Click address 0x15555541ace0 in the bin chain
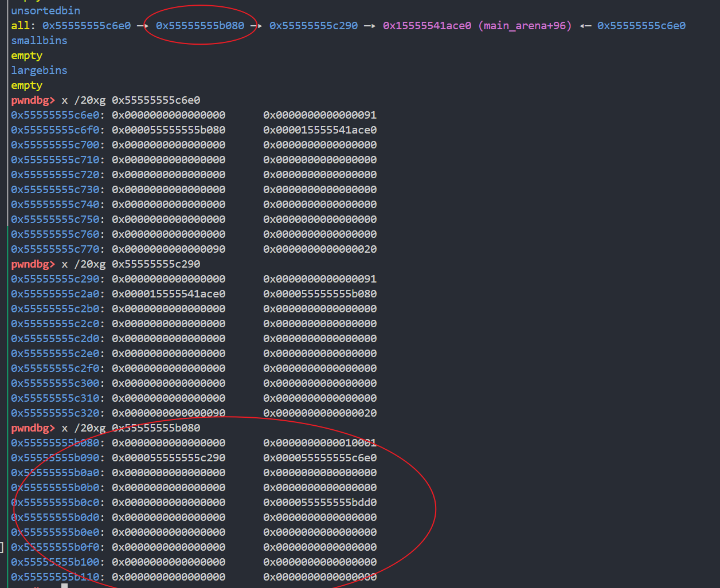The height and width of the screenshot is (588, 720). coord(426,25)
